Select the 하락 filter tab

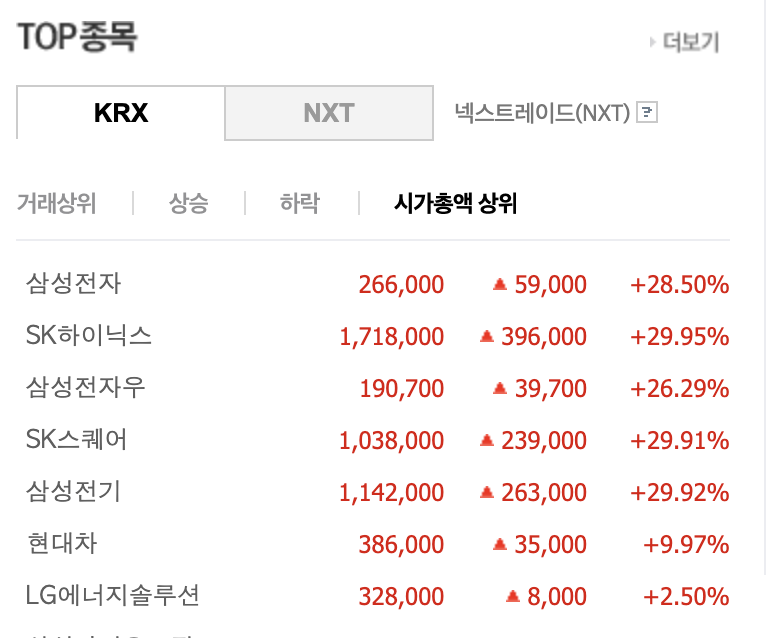[300, 203]
